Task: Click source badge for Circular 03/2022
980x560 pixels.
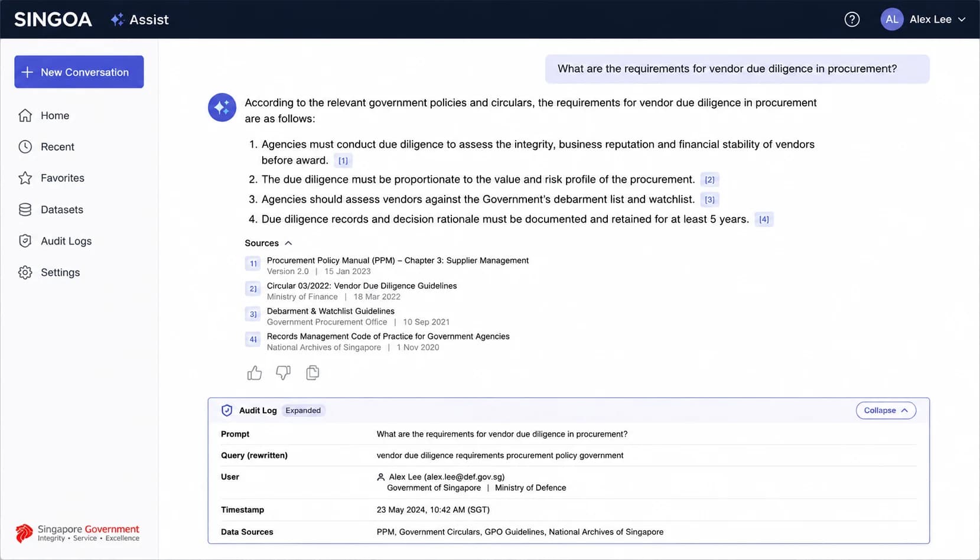Action: 253,289
